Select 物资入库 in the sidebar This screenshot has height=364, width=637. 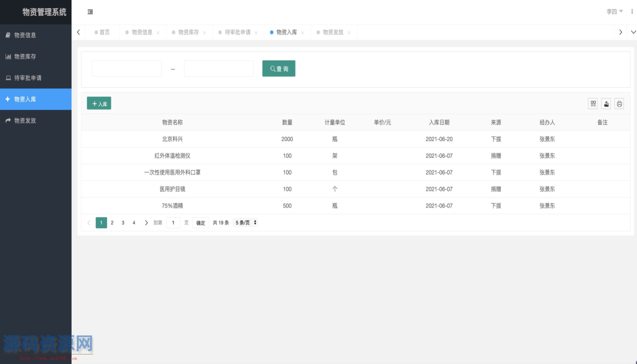[35, 99]
